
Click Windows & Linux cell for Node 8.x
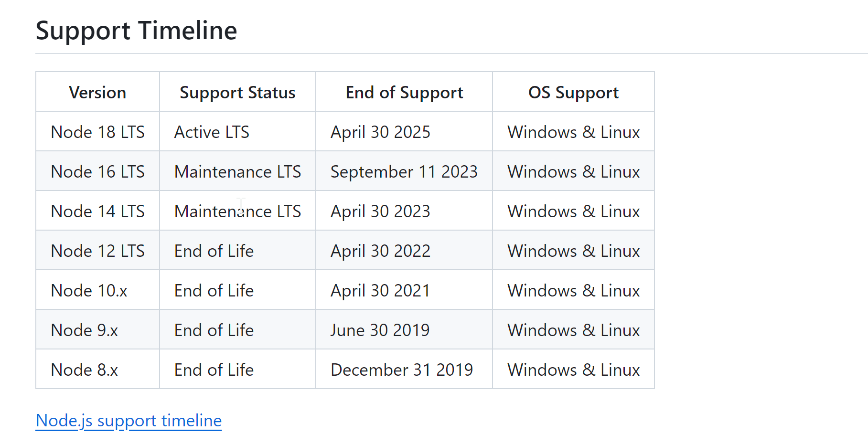(573, 370)
